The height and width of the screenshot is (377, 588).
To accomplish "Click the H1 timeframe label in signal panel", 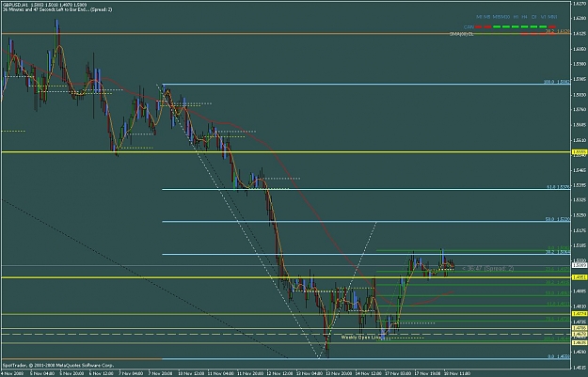I will [x=516, y=17].
